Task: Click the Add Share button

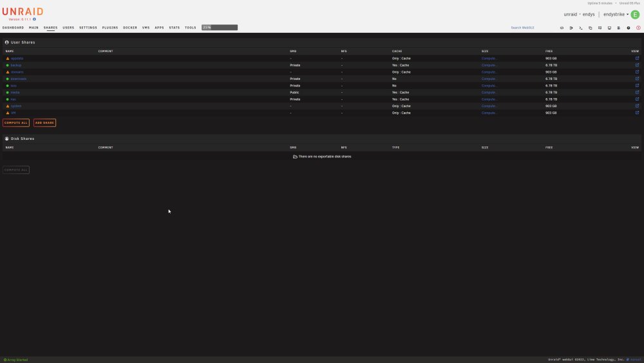Action: (x=44, y=123)
